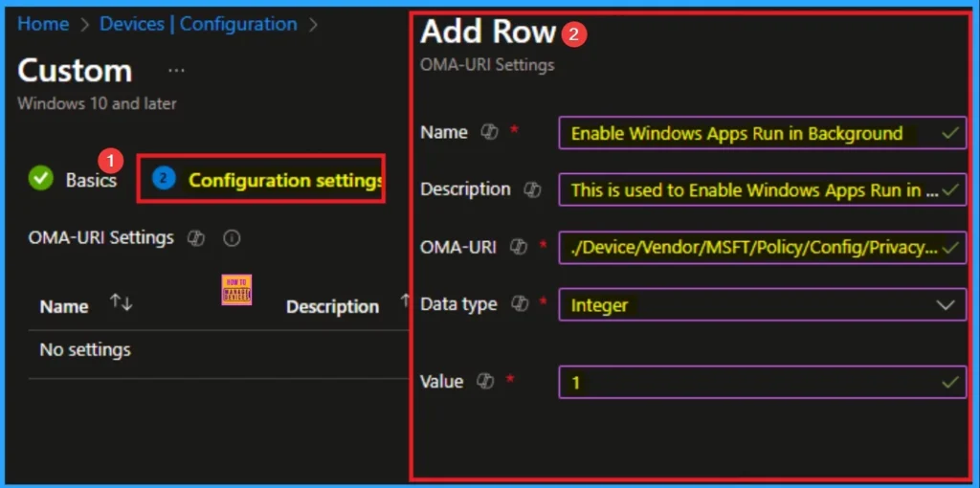The image size is (980, 488).
Task: Open the Home breadcrumb link
Action: [x=43, y=24]
